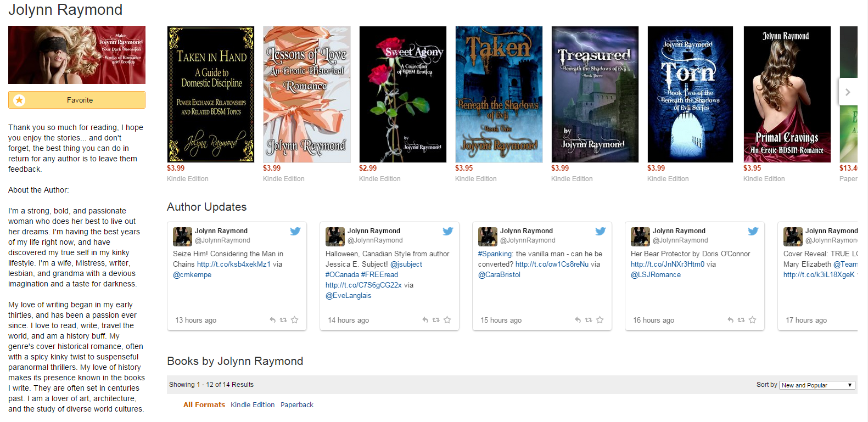Click Twitter bird icon on 15 hours ago tweet
This screenshot has height=422, width=868.
tap(601, 231)
